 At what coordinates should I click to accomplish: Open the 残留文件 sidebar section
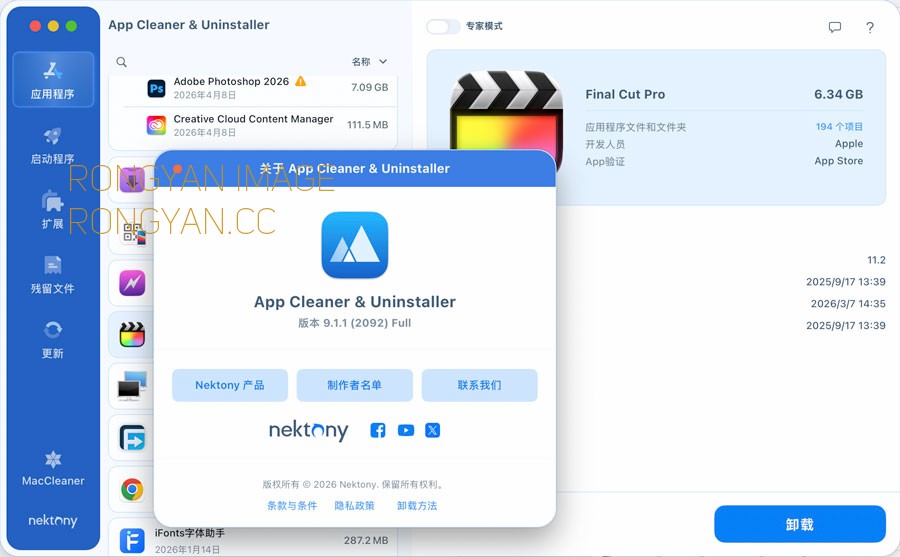click(53, 275)
